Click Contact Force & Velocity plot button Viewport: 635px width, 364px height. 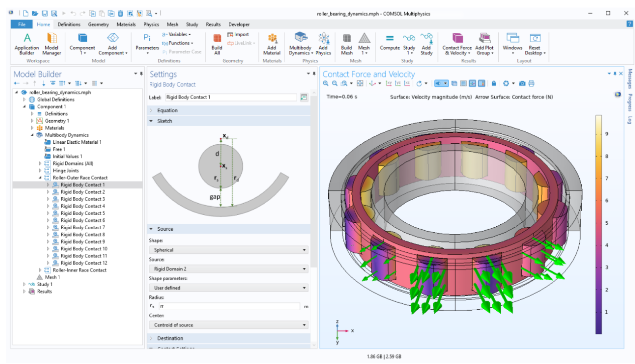click(x=457, y=44)
